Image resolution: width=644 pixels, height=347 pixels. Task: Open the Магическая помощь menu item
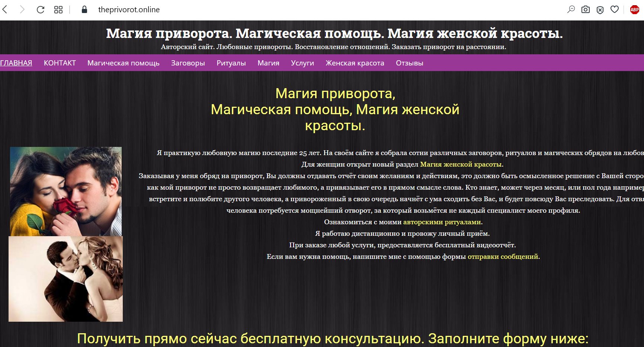[124, 63]
